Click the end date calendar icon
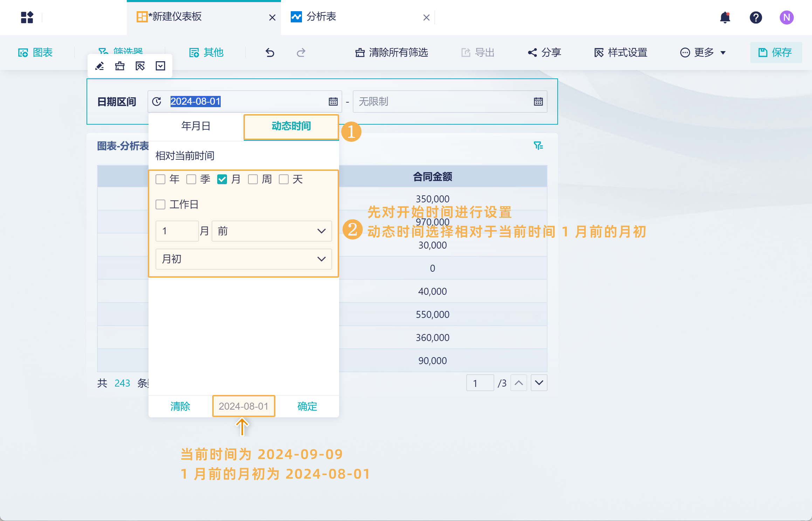 [538, 102]
